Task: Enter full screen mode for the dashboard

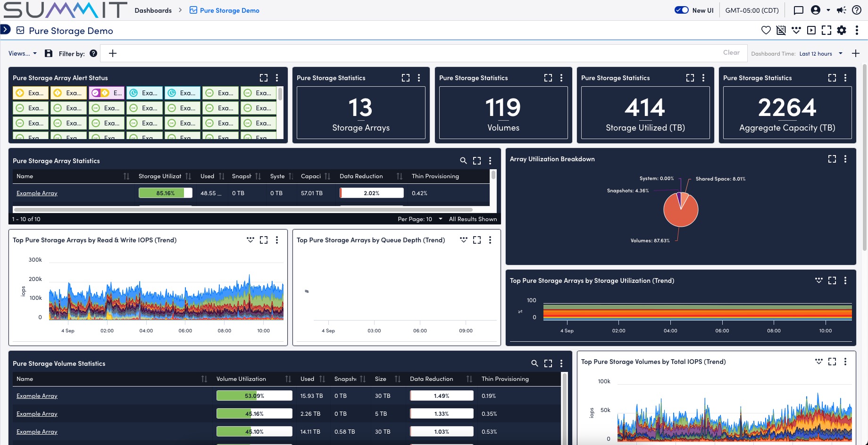Action: pos(826,30)
